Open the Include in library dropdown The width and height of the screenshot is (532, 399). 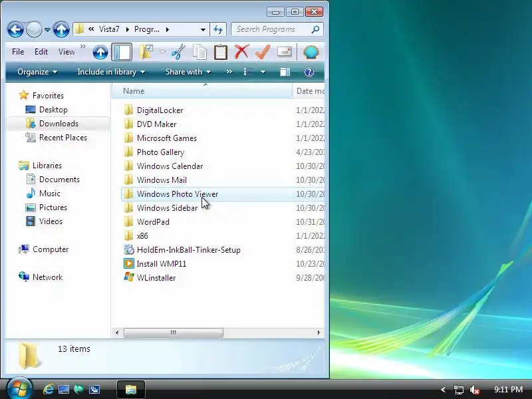(111, 72)
